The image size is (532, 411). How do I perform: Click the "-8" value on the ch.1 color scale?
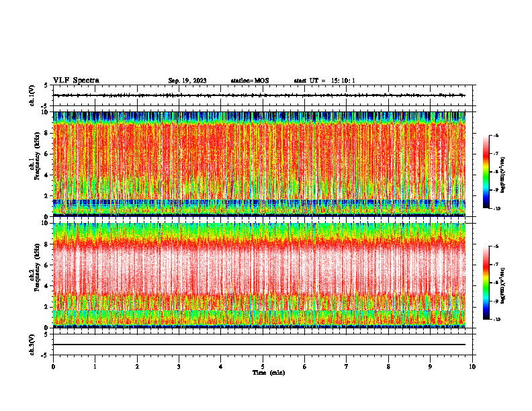pyautogui.click(x=496, y=172)
